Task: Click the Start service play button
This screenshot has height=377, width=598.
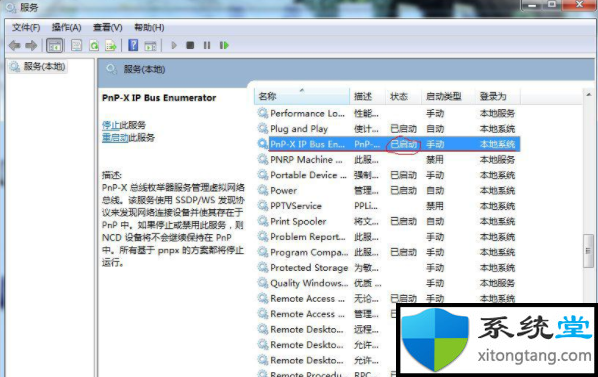Action: pyautogui.click(x=174, y=46)
